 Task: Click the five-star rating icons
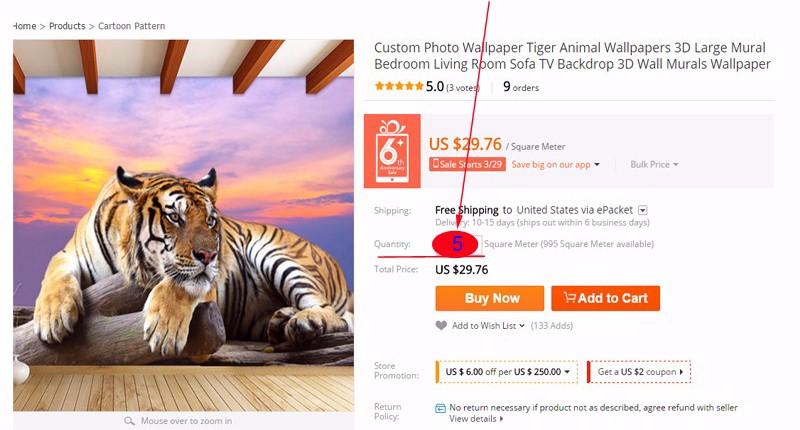tap(399, 86)
